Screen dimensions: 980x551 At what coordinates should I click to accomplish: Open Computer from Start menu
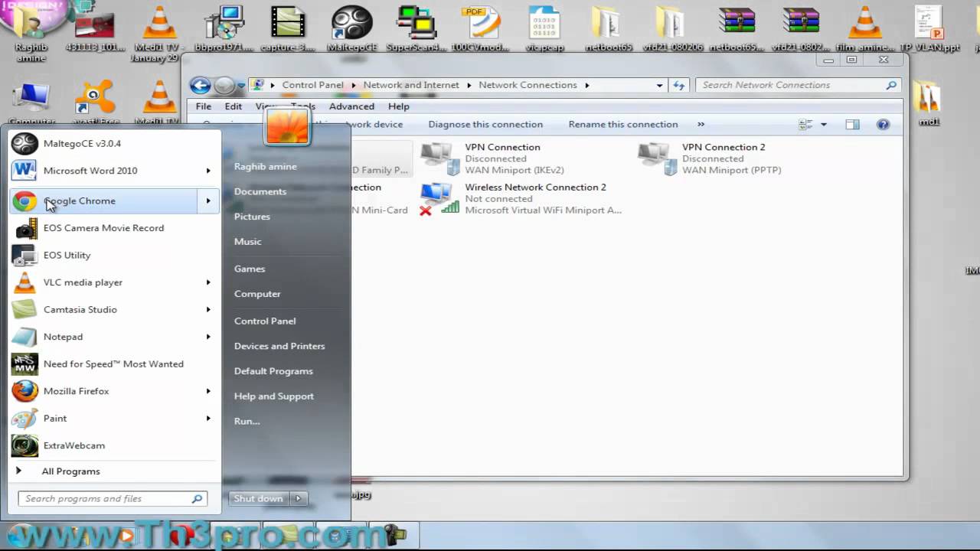tap(257, 294)
